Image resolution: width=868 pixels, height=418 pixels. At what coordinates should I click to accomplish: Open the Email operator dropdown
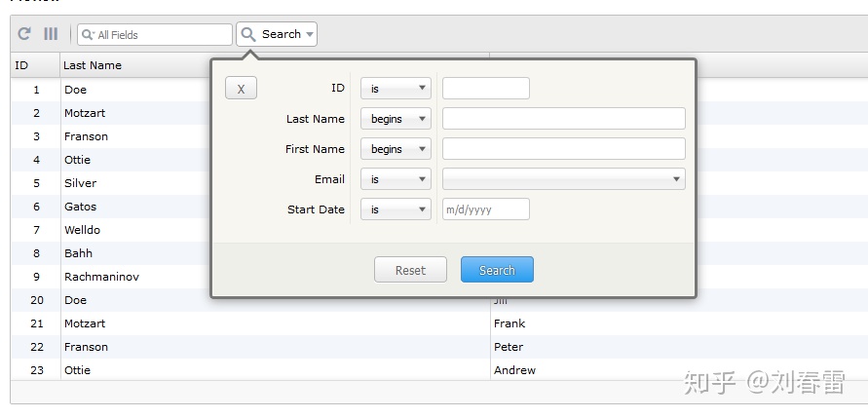coord(396,179)
